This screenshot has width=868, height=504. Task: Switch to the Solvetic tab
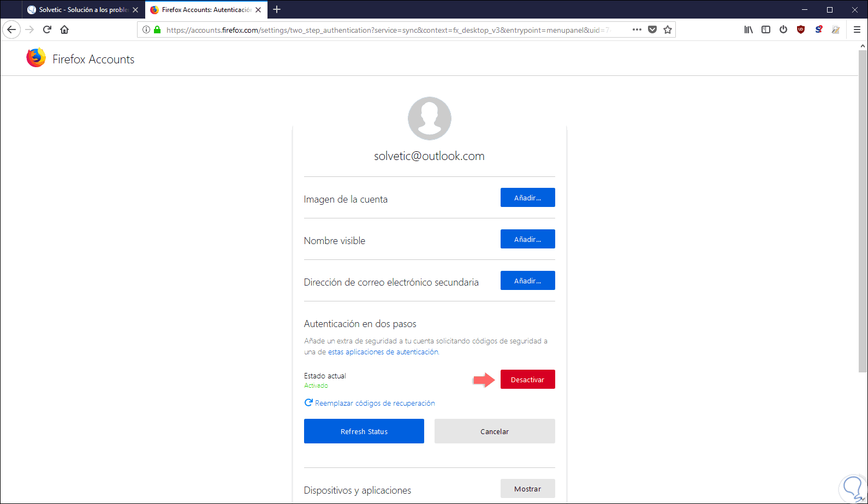(84, 10)
